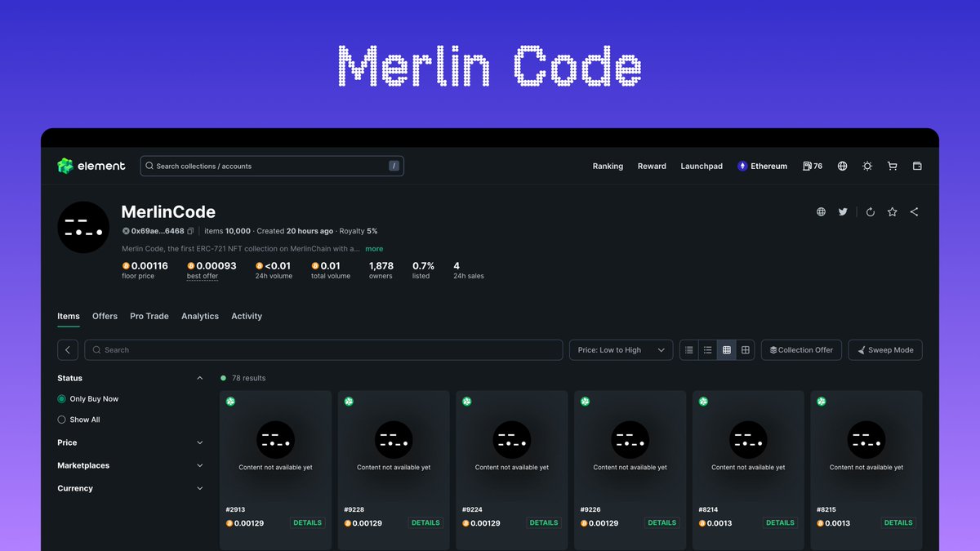Expand description with the more link

[x=374, y=249]
